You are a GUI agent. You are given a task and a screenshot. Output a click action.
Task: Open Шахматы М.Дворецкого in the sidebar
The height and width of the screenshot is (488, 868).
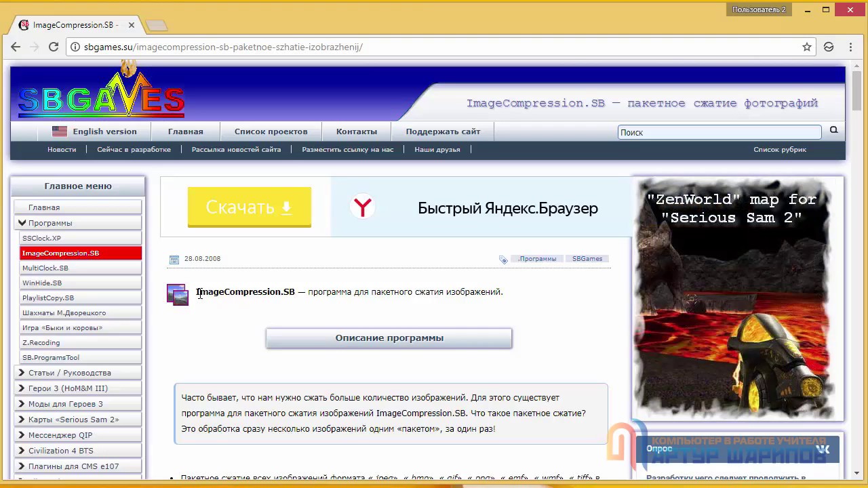click(81, 312)
